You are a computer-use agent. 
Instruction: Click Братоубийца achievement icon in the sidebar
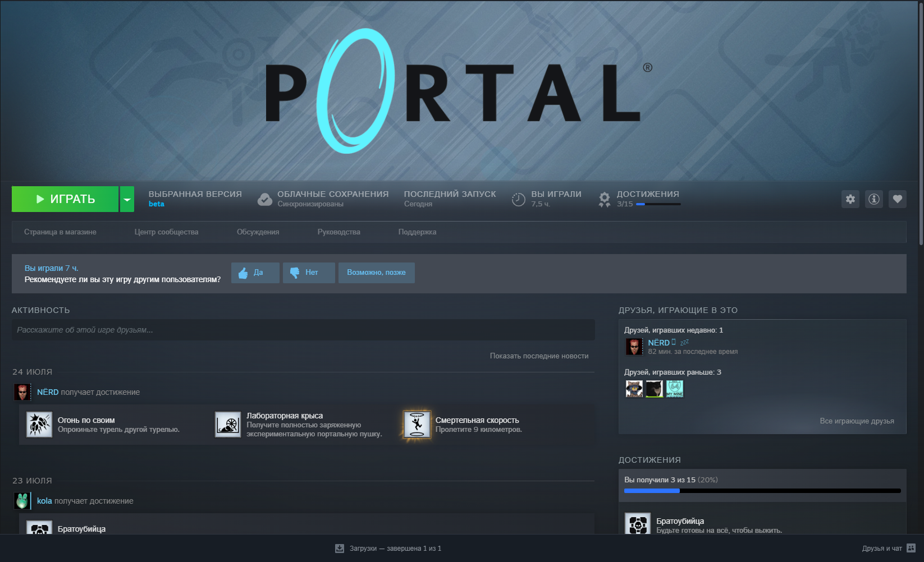coord(638,524)
